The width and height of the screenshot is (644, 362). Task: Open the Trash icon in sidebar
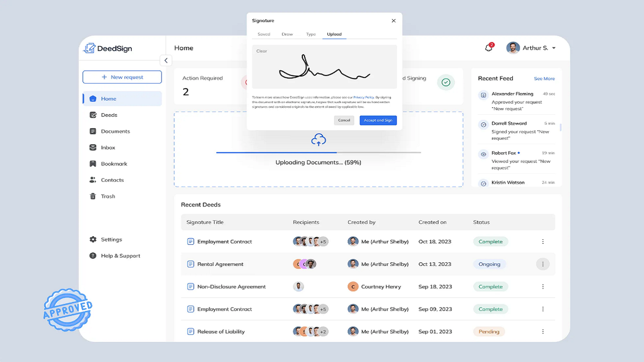[x=93, y=196]
